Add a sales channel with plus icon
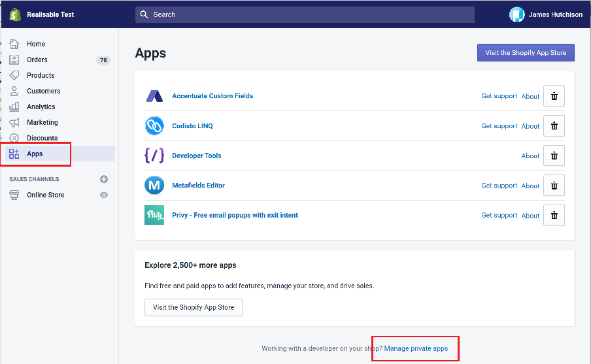The height and width of the screenshot is (364, 591). 104,179
